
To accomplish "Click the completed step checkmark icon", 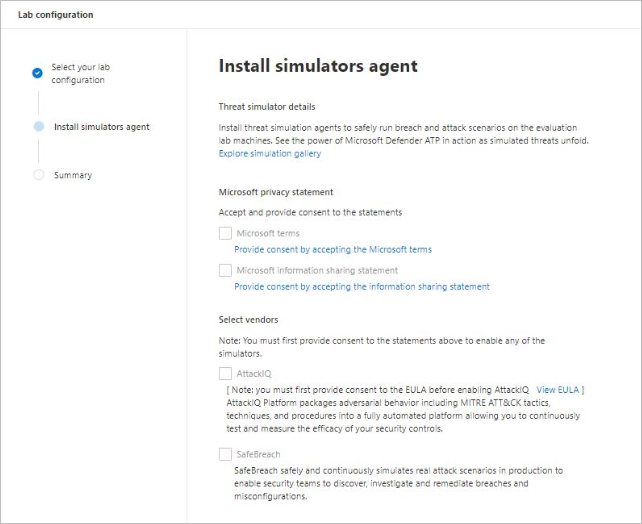I will point(37,73).
